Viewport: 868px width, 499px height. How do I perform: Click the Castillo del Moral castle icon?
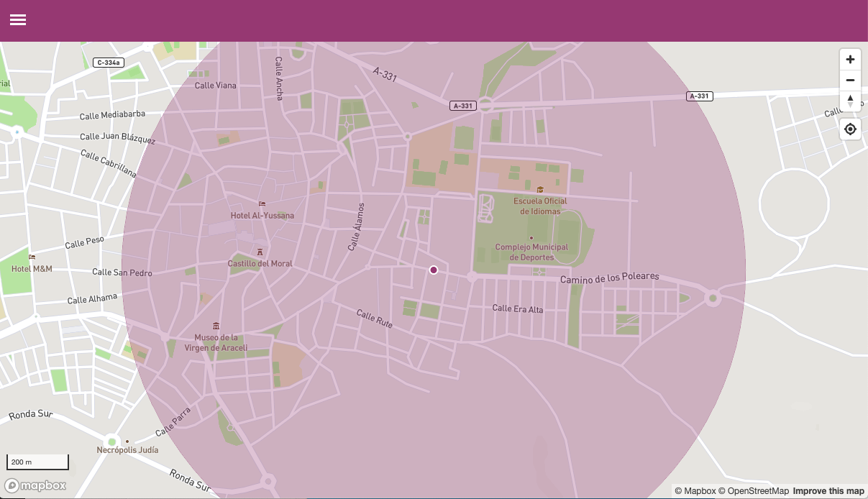point(260,252)
